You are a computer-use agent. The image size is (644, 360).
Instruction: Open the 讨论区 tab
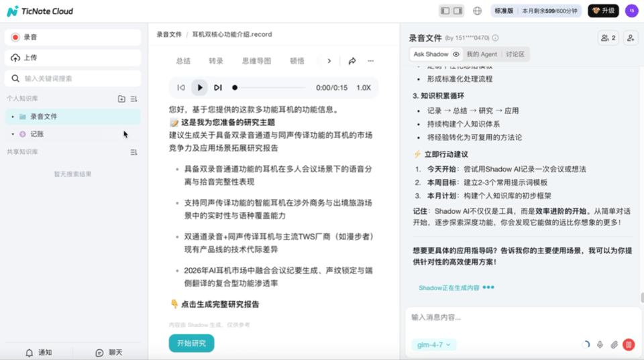click(x=515, y=54)
